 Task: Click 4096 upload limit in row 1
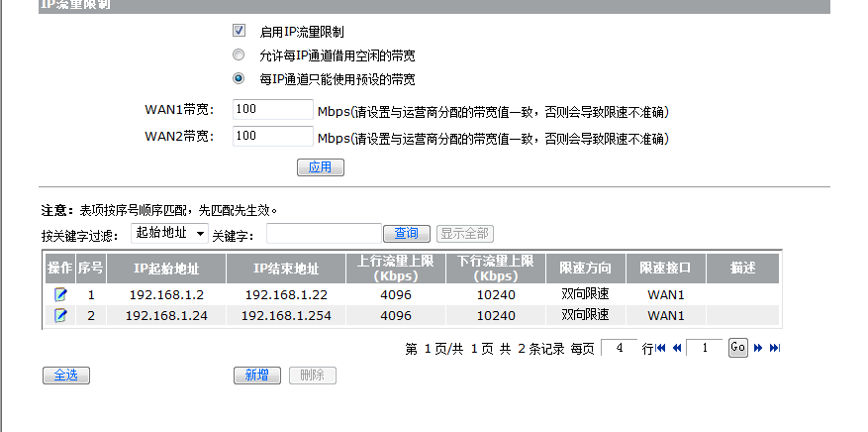(396, 295)
